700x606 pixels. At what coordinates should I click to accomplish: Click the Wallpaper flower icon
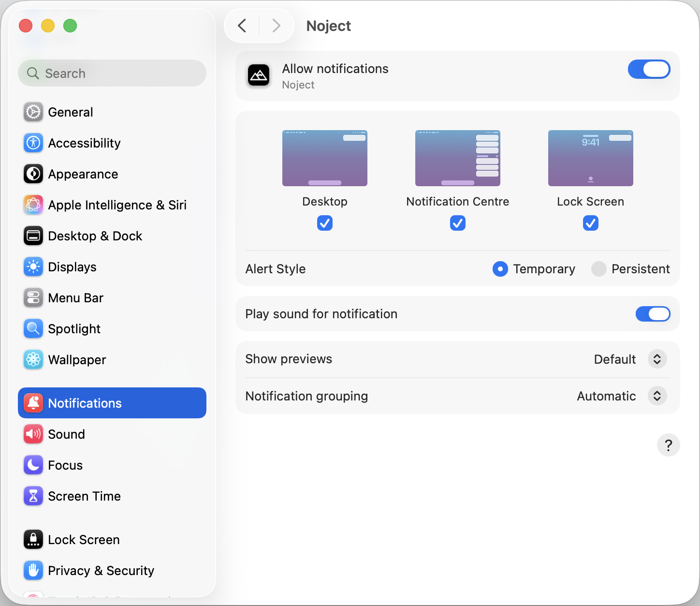[33, 360]
